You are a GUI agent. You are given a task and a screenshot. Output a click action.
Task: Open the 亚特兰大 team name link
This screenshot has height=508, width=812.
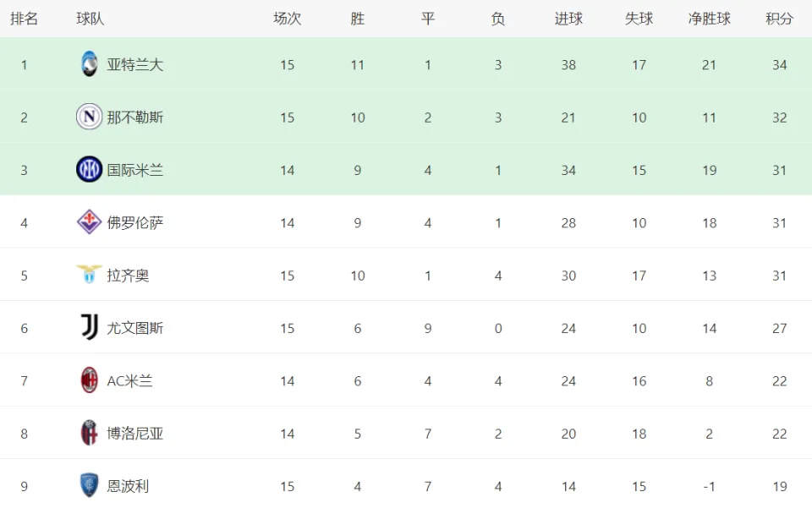coord(135,65)
